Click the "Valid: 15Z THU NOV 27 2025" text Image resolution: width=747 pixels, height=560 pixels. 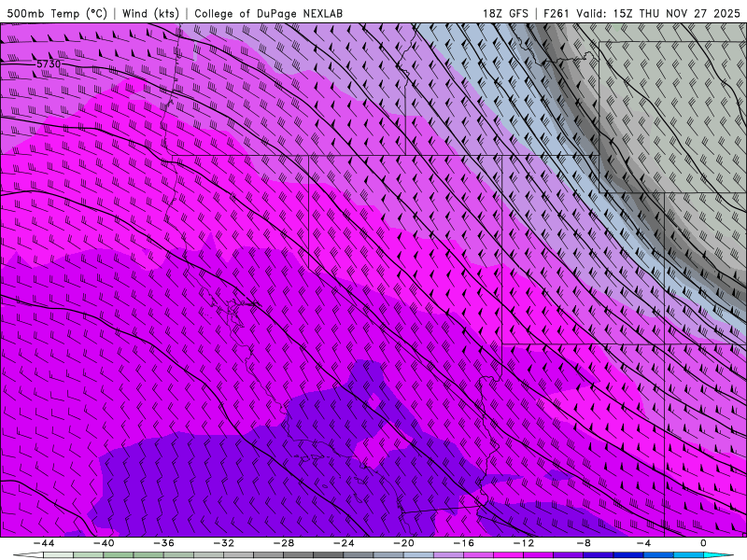pyautogui.click(x=658, y=13)
